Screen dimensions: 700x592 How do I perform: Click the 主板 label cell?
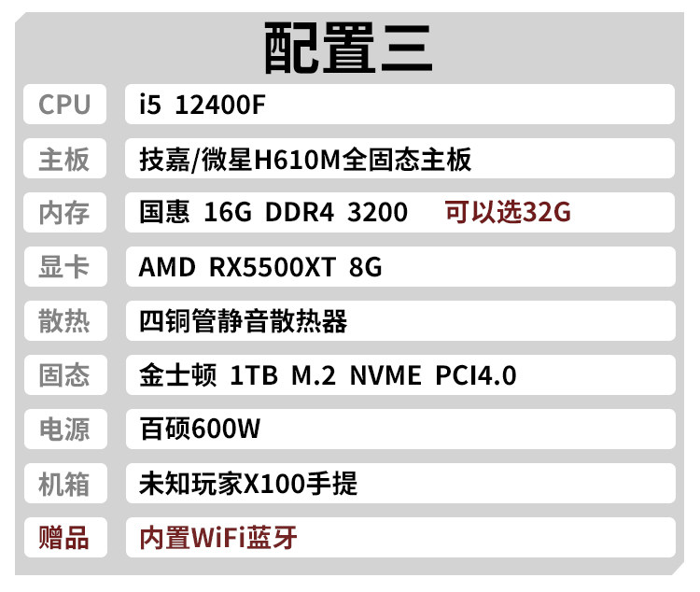click(x=64, y=159)
